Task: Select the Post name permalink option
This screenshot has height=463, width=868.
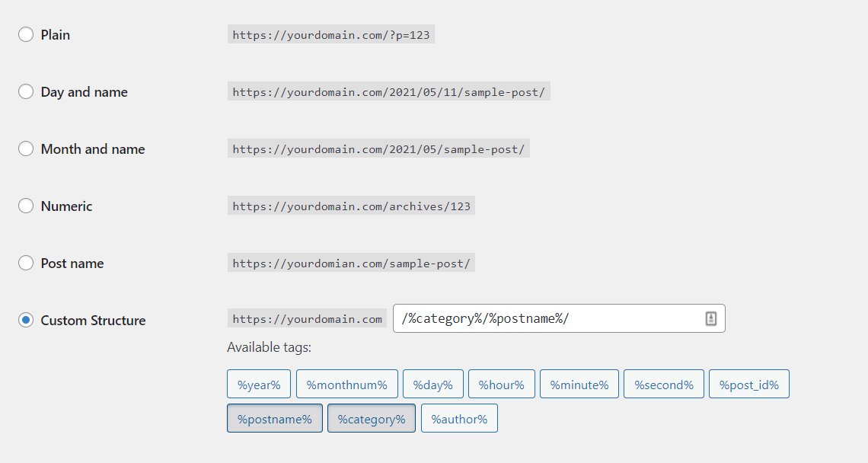Action: point(25,263)
